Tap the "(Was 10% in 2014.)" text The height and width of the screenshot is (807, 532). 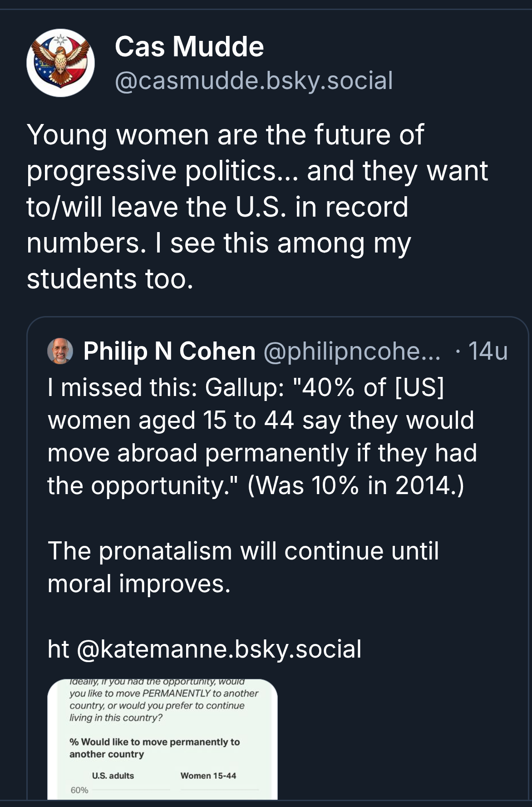pos(356,485)
